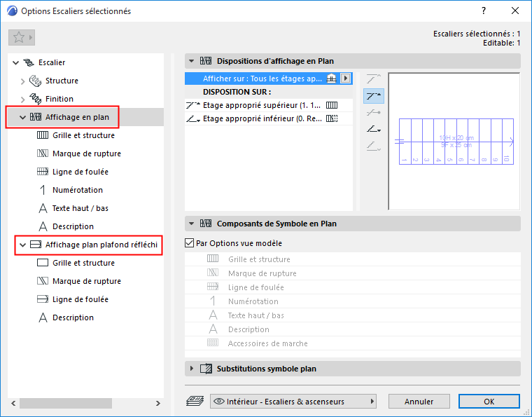Open Ligne de foulée under plafond réfléchi
Image resolution: width=532 pixels, height=417 pixels.
[x=80, y=299]
